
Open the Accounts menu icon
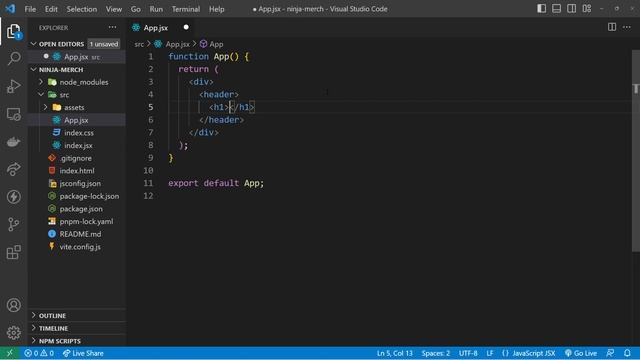pyautogui.click(x=13, y=305)
